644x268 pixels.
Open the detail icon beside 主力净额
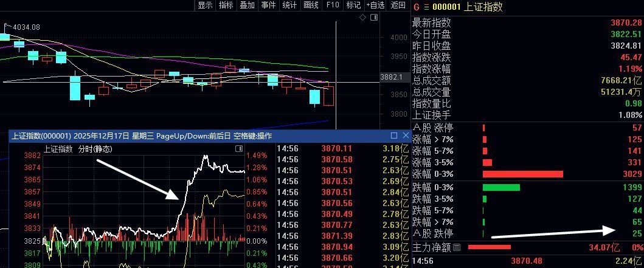457,247
